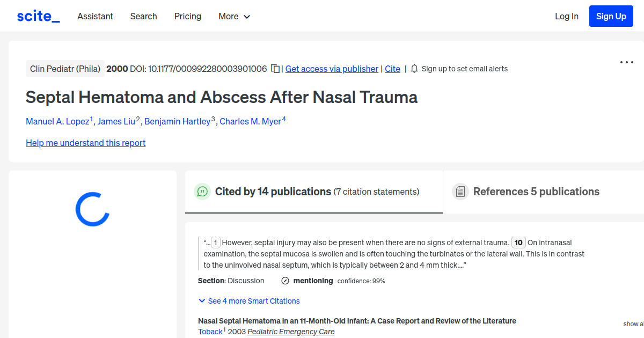This screenshot has width=644, height=338.
Task: Click the scite_ logo
Action: click(x=38, y=16)
